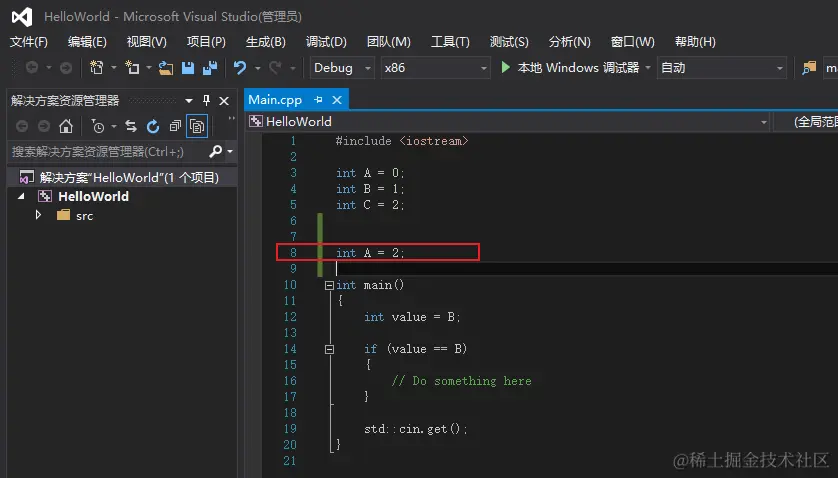Toggle Show All Files in Solution Explorer
Screen dimensions: 838x478
[197, 126]
